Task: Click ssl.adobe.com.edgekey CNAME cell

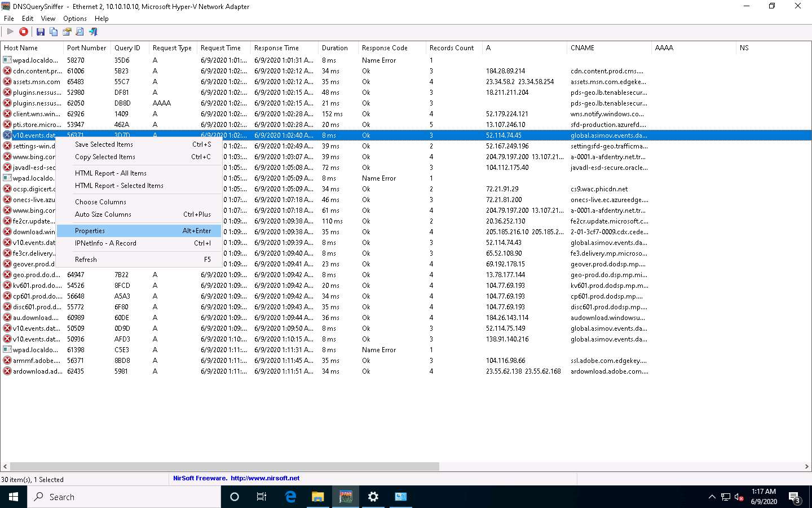Action: 608,361
